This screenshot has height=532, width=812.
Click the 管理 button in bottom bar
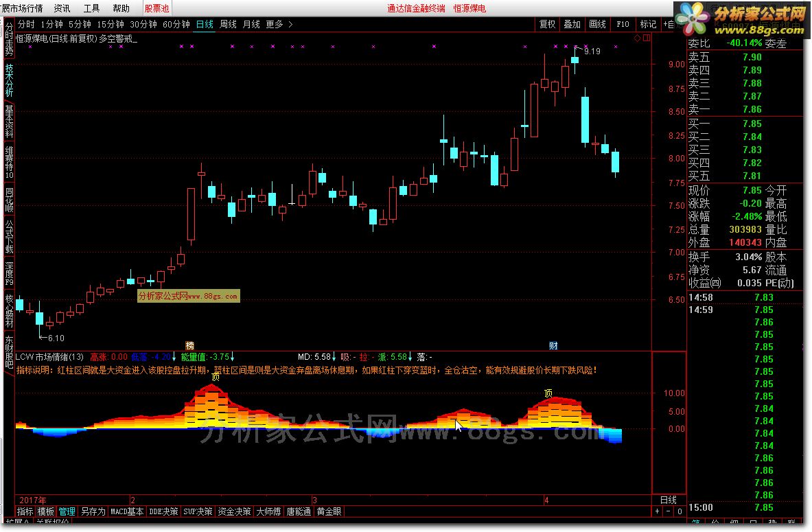[67, 511]
